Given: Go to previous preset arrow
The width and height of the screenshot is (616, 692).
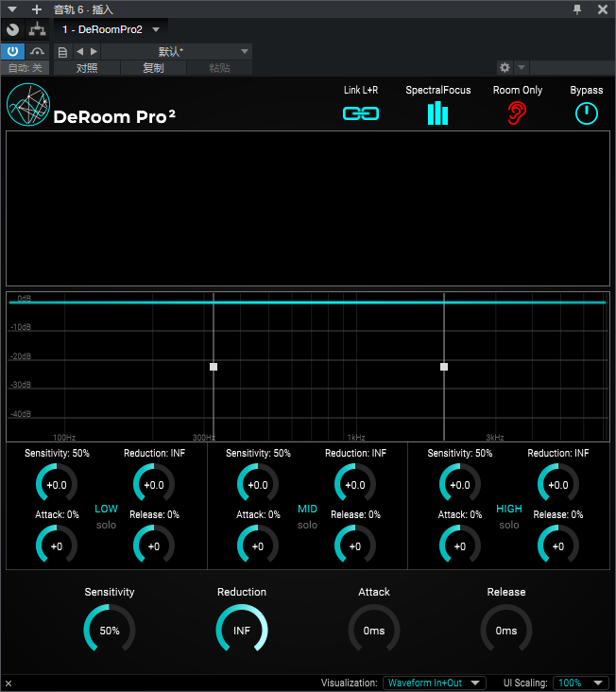Looking at the screenshot, I should coord(79,52).
